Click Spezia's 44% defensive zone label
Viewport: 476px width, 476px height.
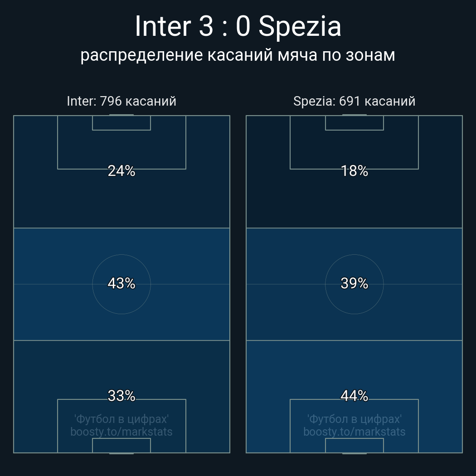tap(354, 396)
